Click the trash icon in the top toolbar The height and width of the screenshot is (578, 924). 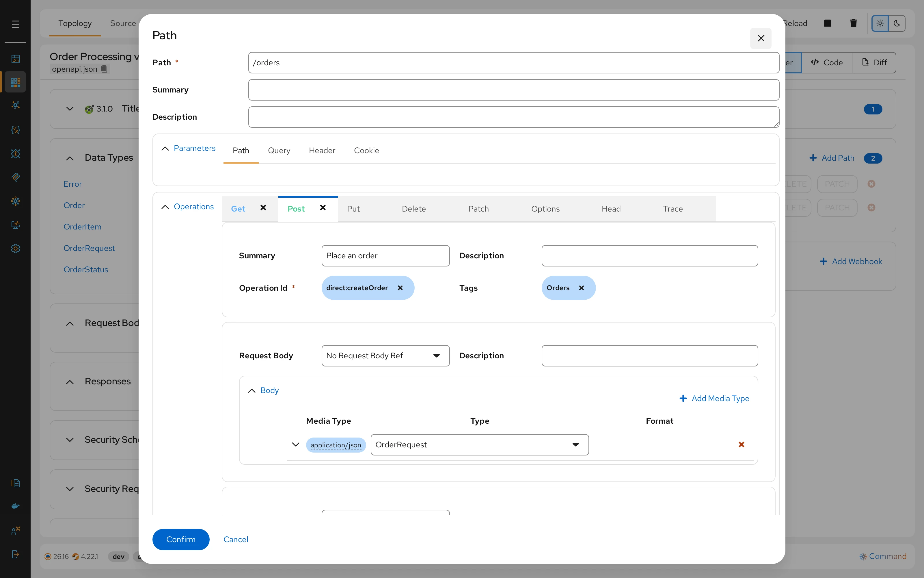coord(853,23)
